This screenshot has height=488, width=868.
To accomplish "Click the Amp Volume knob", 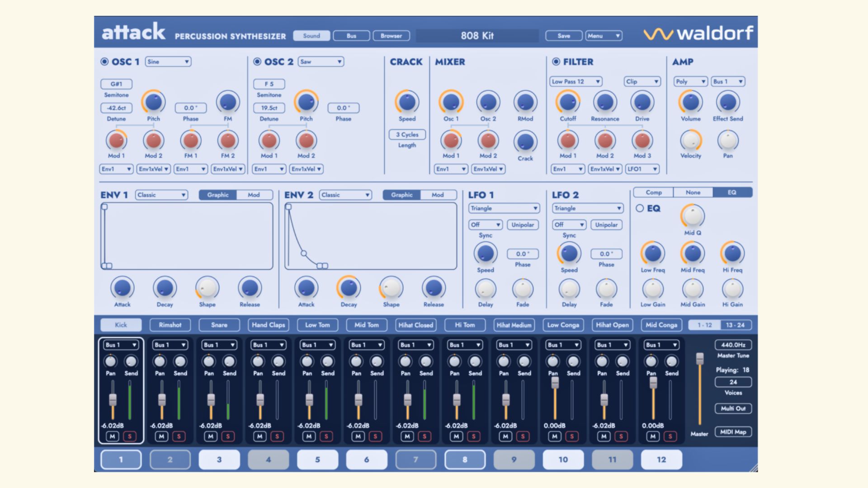I will [x=690, y=102].
